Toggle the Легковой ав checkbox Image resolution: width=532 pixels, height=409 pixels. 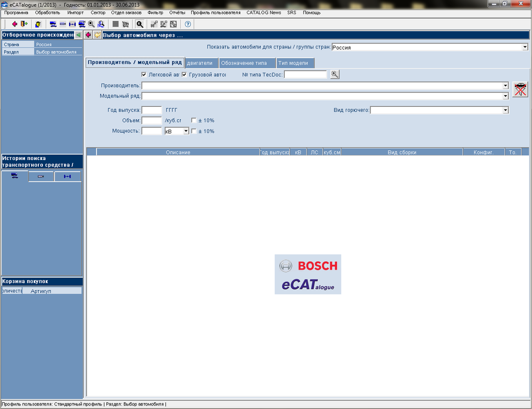click(x=144, y=75)
